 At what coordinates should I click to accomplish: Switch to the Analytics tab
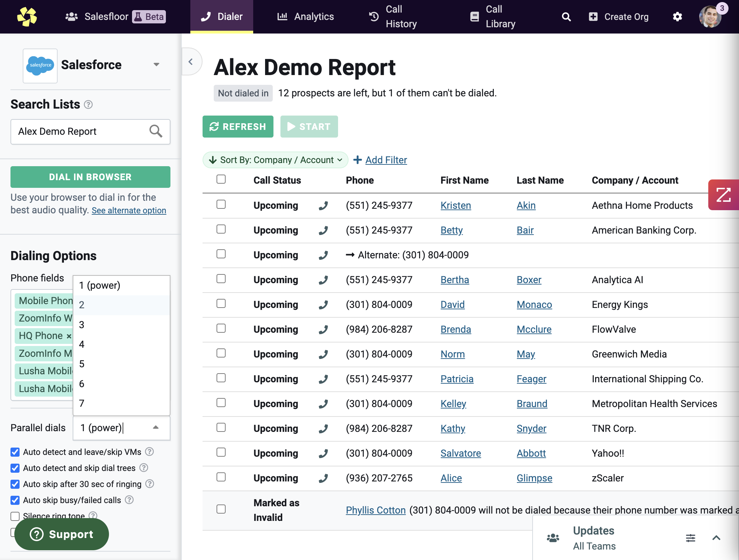306,17
